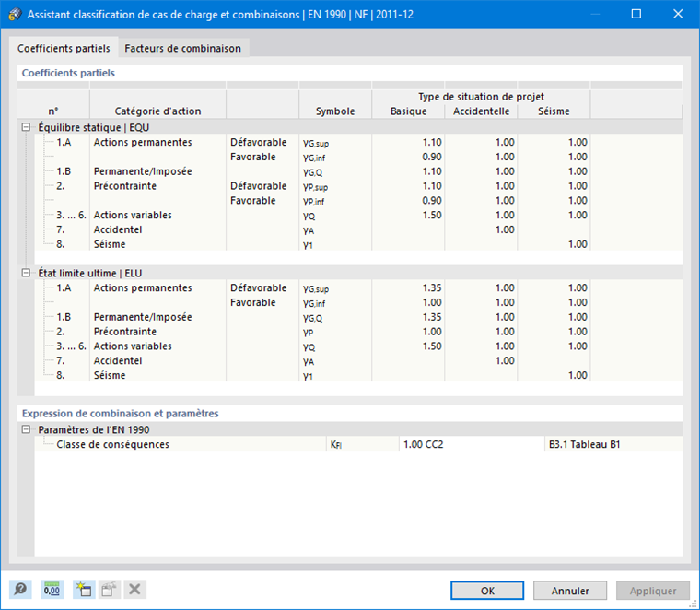Click the 'Classe de conséquences' row label

point(113,444)
